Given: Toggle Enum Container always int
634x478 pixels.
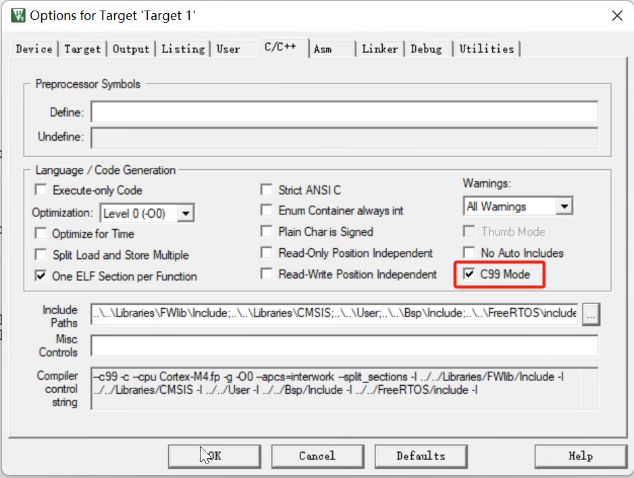Looking at the screenshot, I should pos(266,210).
